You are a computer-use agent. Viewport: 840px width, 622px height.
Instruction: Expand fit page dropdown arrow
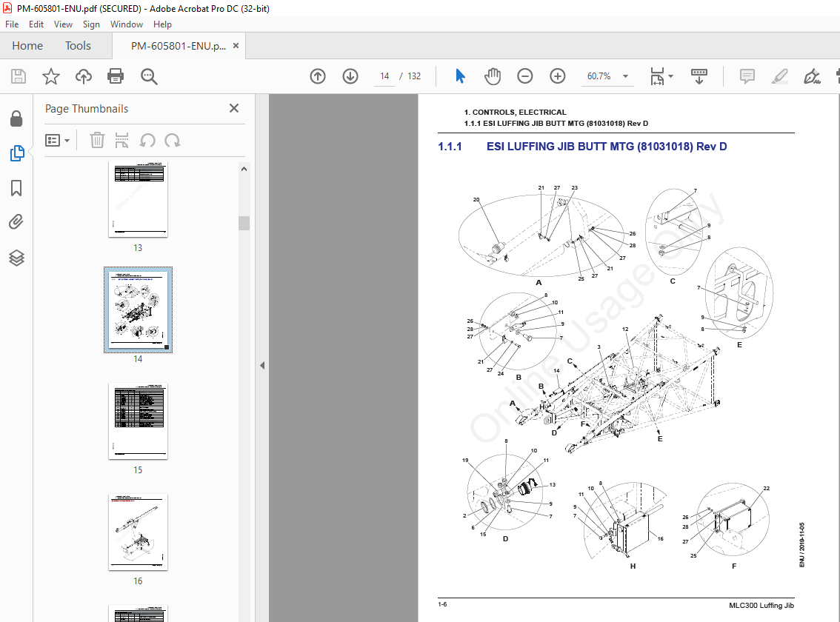point(670,76)
